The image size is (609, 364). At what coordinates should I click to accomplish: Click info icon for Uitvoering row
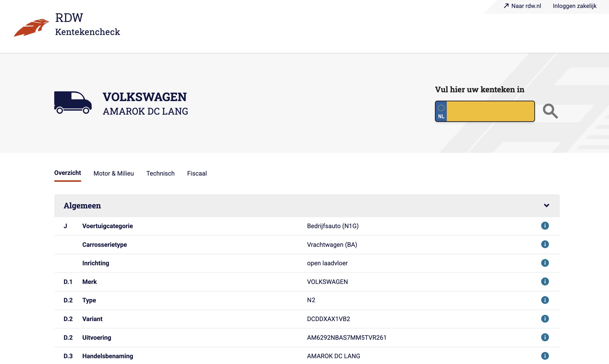pyautogui.click(x=545, y=337)
